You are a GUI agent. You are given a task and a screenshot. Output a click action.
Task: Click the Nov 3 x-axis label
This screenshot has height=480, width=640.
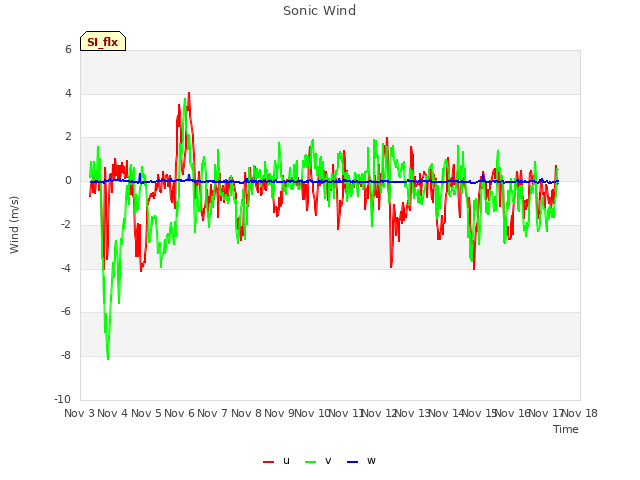[x=79, y=413]
